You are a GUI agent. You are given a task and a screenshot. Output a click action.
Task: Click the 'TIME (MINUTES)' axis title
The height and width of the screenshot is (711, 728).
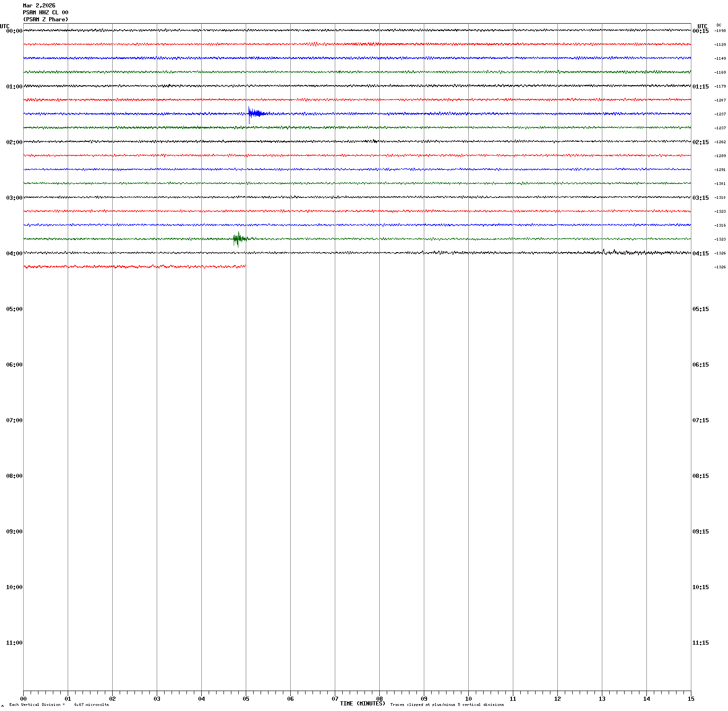point(362,704)
